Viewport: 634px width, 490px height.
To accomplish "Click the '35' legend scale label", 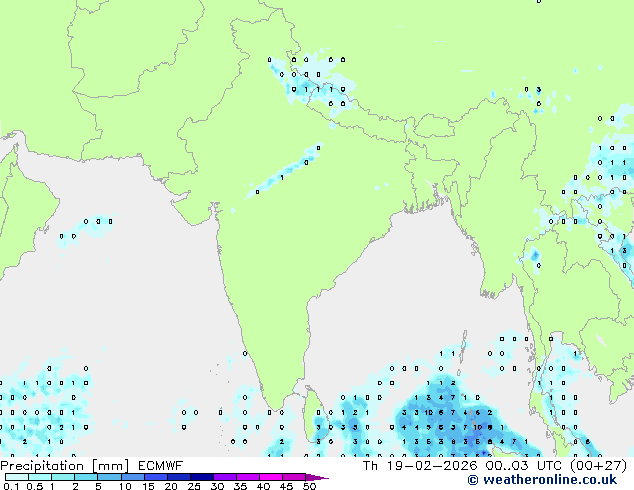I will [x=240, y=486].
